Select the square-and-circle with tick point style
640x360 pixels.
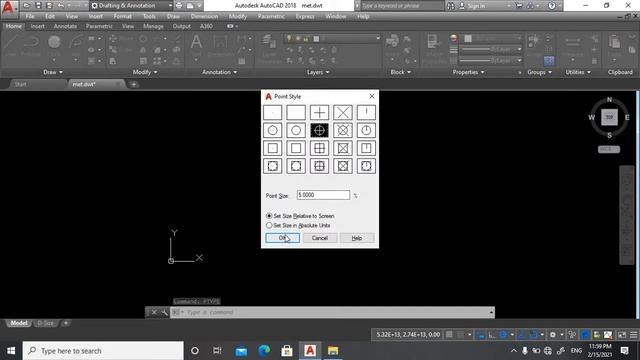(x=366, y=166)
